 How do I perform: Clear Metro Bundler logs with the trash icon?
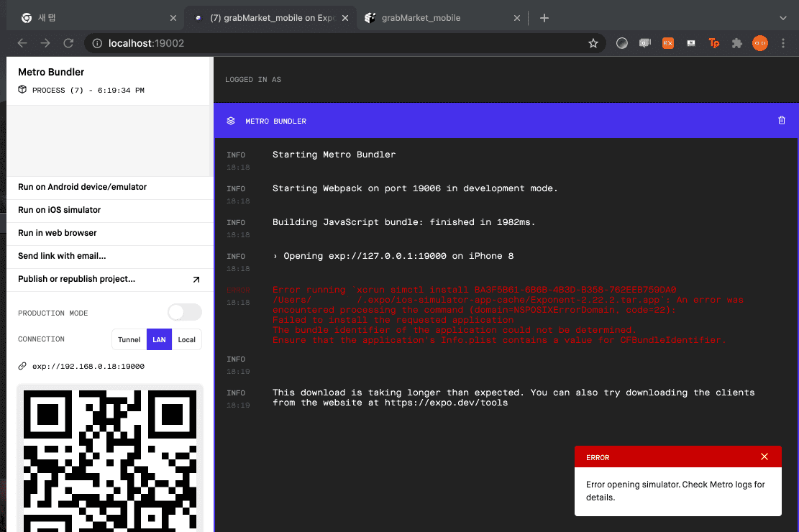(782, 120)
